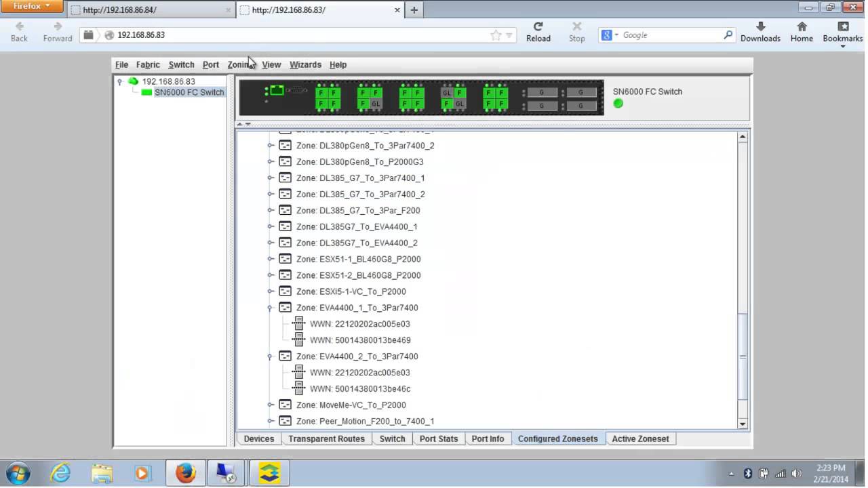Bookmark this page with star icon
This screenshot has width=868, height=488.
point(496,35)
